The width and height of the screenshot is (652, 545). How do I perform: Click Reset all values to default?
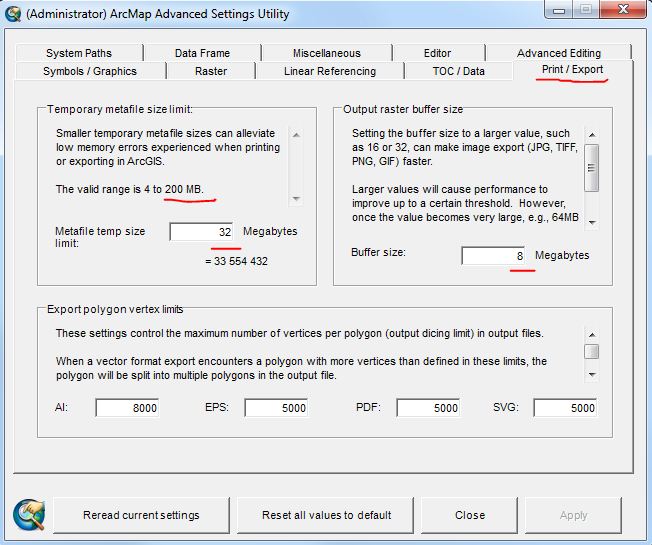pos(326,515)
